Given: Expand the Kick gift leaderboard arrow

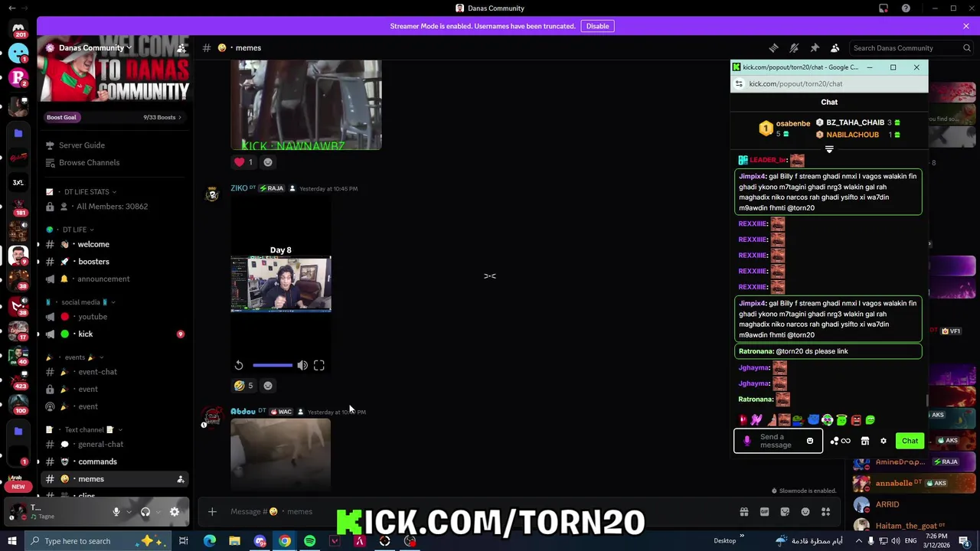Looking at the screenshot, I should coord(829,149).
